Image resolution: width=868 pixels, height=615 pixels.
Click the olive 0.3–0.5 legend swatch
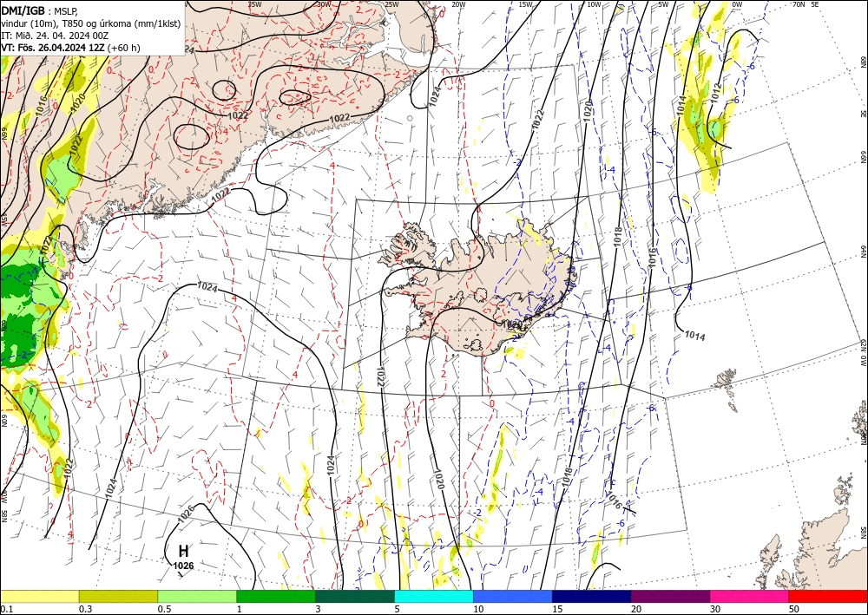118,596
